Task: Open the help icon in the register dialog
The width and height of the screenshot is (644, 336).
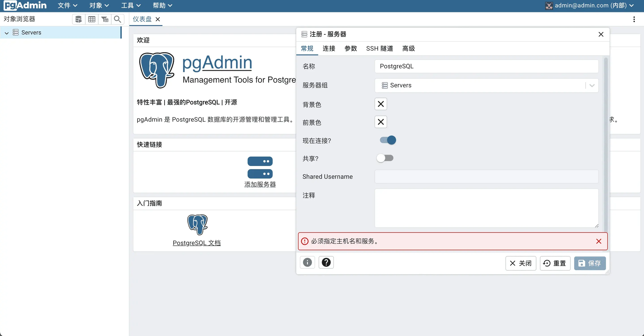Action: pyautogui.click(x=326, y=262)
